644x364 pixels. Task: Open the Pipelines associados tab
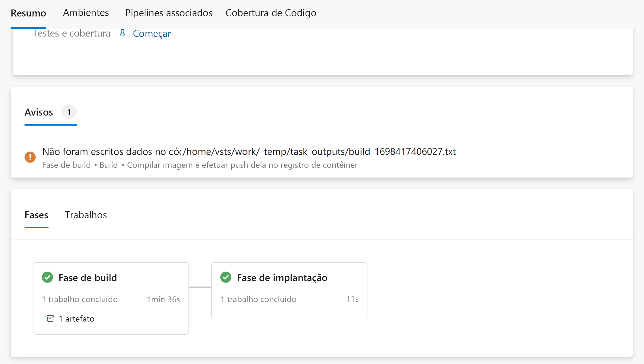coord(168,13)
